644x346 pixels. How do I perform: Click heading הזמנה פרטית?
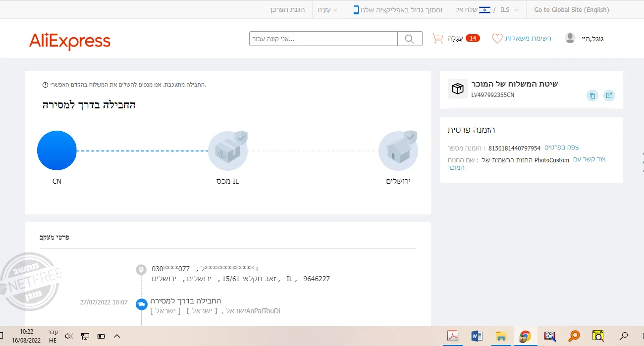click(x=471, y=130)
